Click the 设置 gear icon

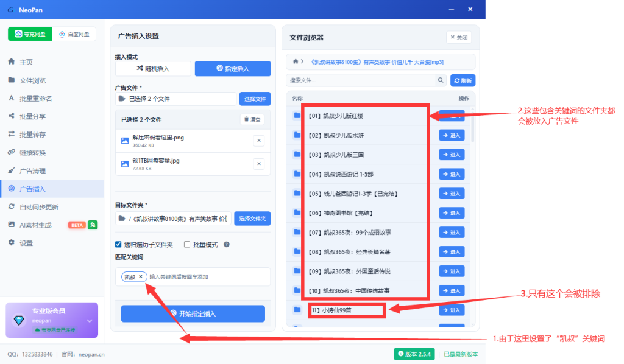(x=11, y=242)
